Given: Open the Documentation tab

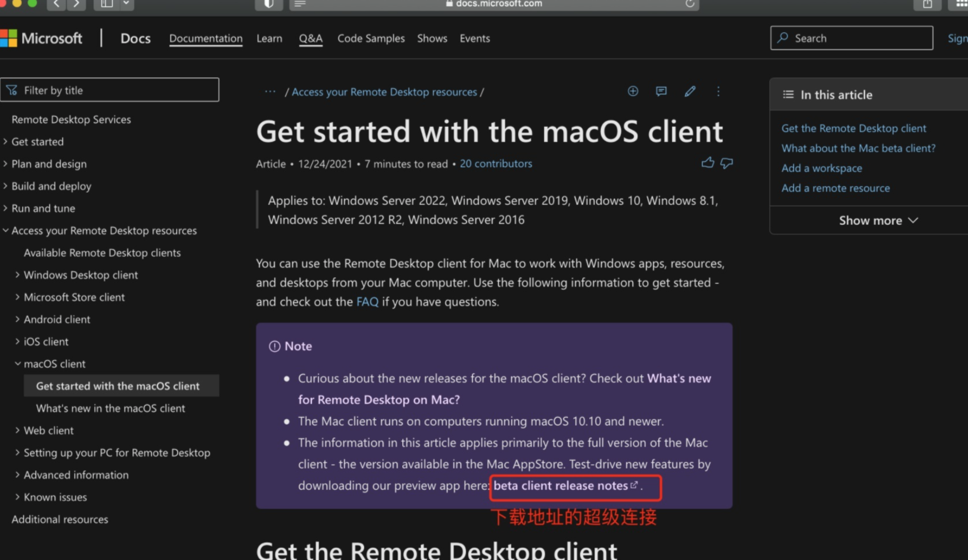Looking at the screenshot, I should tap(206, 38).
